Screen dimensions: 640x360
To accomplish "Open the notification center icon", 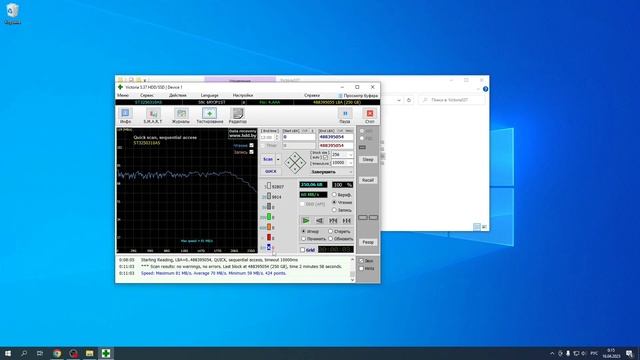I will pos(629,353).
